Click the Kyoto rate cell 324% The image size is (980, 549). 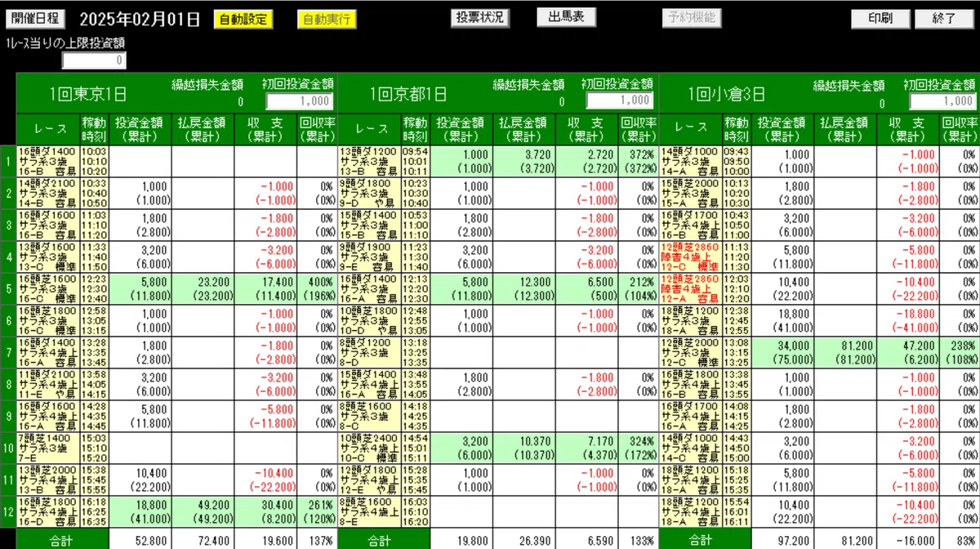639,448
